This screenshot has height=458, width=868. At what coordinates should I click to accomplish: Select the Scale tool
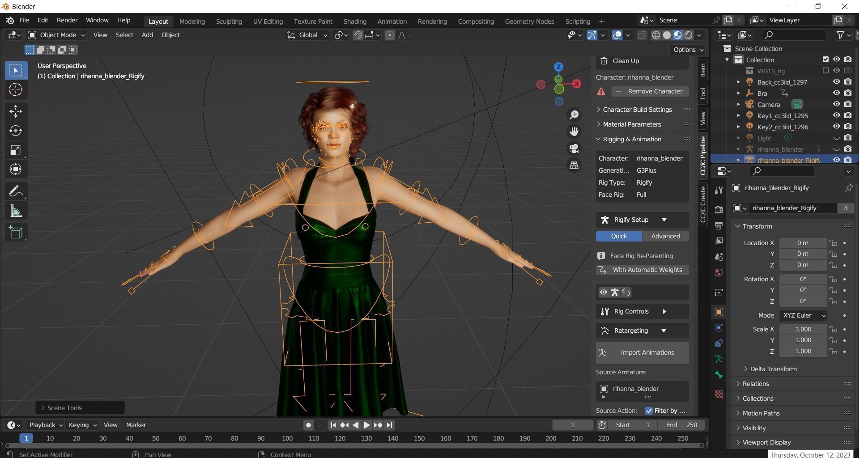pos(16,150)
